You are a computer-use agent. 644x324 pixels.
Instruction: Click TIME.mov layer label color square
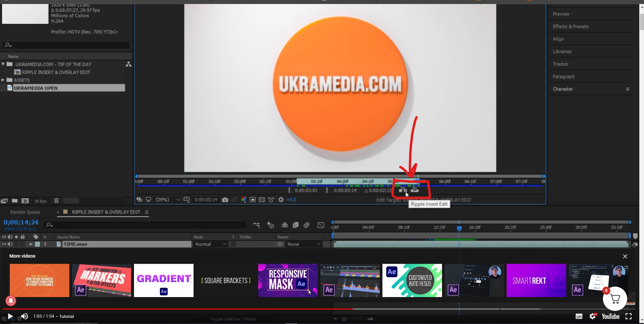tap(38, 244)
